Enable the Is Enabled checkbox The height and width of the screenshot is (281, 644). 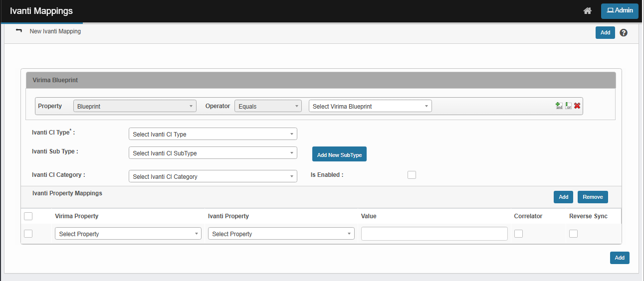[x=412, y=175]
